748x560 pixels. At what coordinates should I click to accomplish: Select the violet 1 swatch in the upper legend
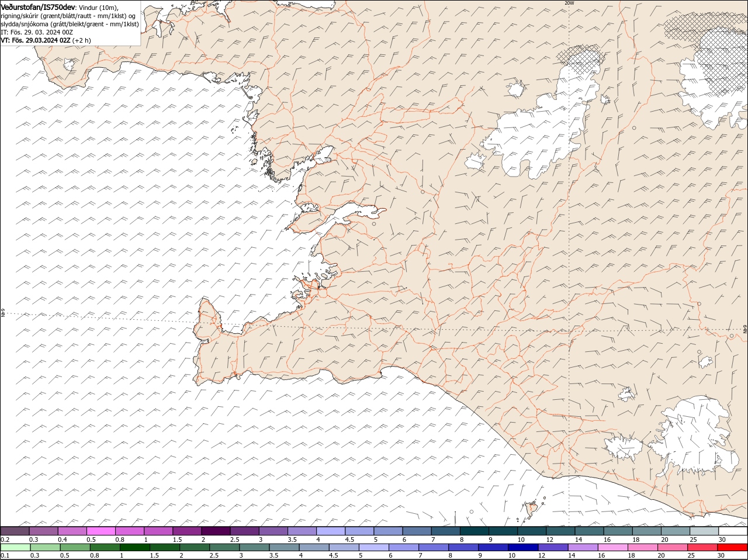coord(158,531)
